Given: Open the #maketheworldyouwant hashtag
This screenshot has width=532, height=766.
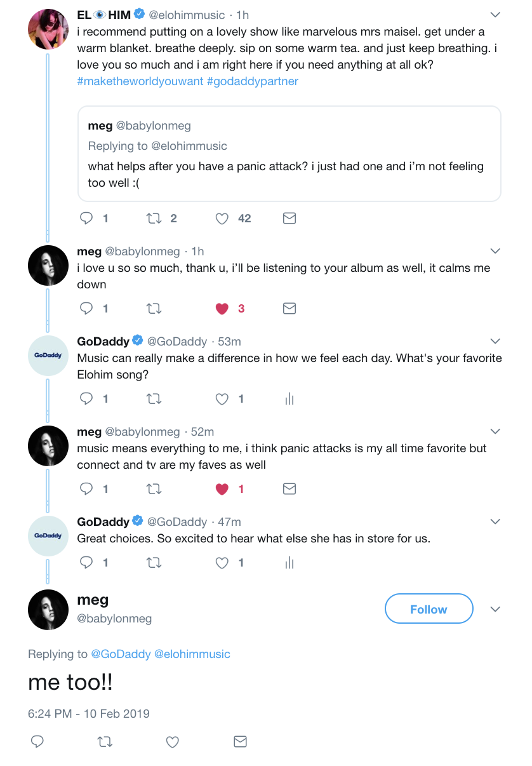Looking at the screenshot, I should pyautogui.click(x=140, y=81).
